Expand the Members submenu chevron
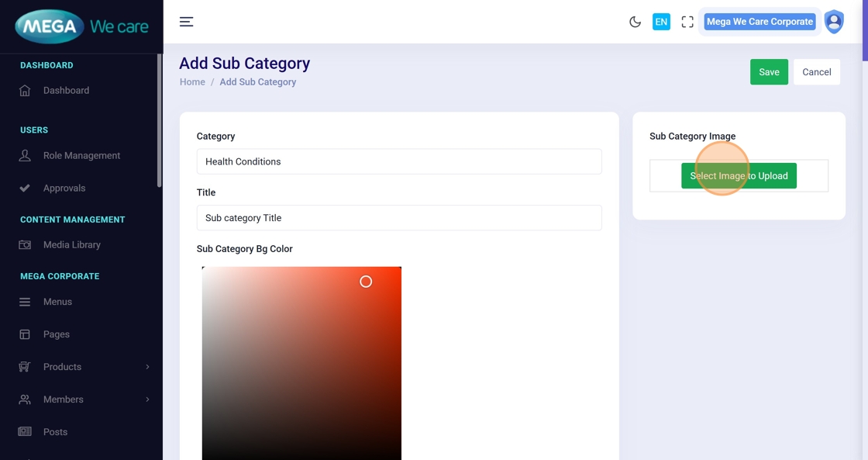This screenshot has height=460, width=868. tap(147, 399)
